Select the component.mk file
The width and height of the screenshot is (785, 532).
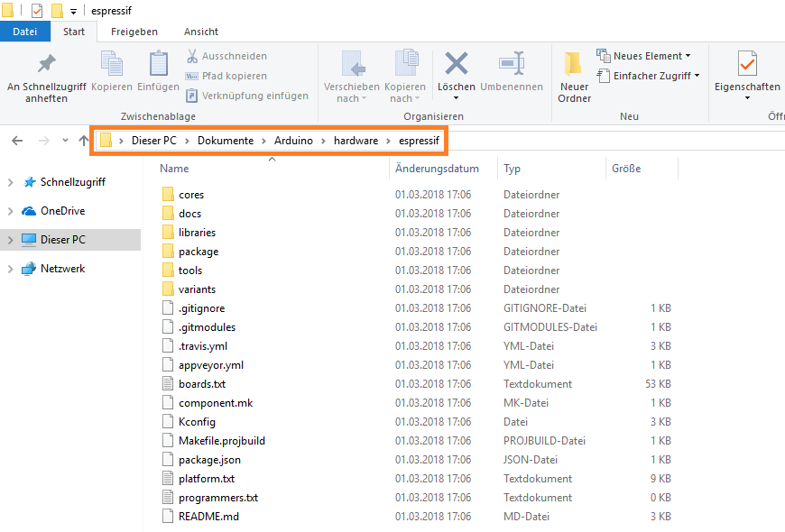click(216, 403)
